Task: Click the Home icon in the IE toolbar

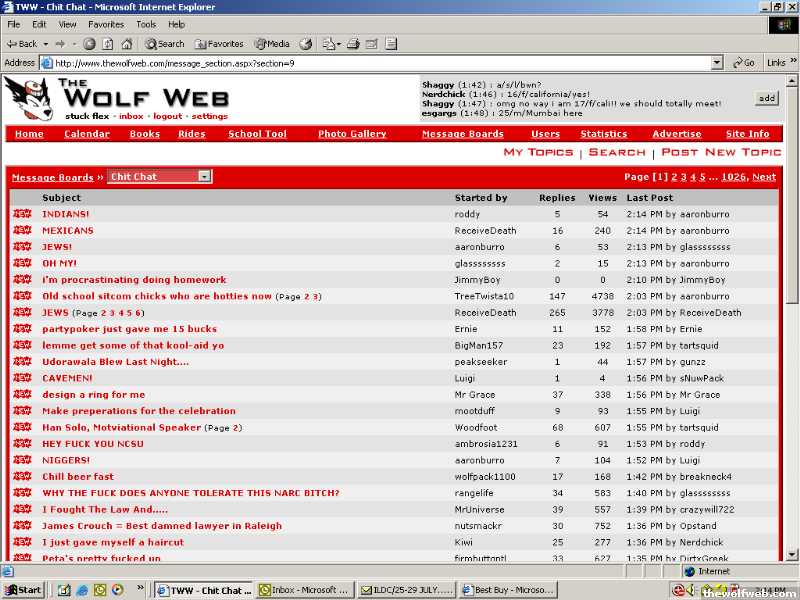Action: pos(127,44)
